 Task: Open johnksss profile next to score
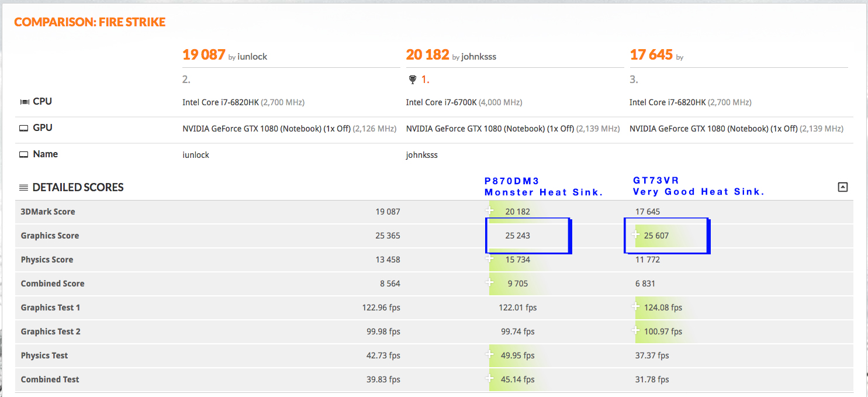pos(479,57)
